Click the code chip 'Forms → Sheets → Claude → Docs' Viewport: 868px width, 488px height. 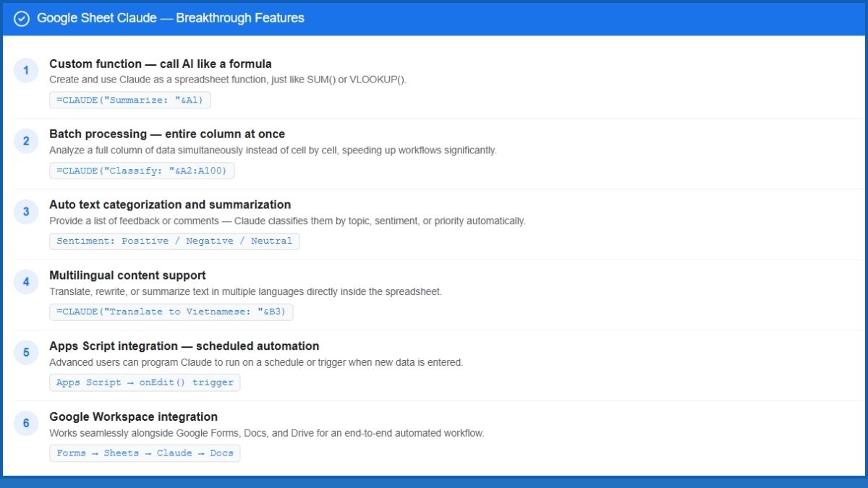click(145, 453)
